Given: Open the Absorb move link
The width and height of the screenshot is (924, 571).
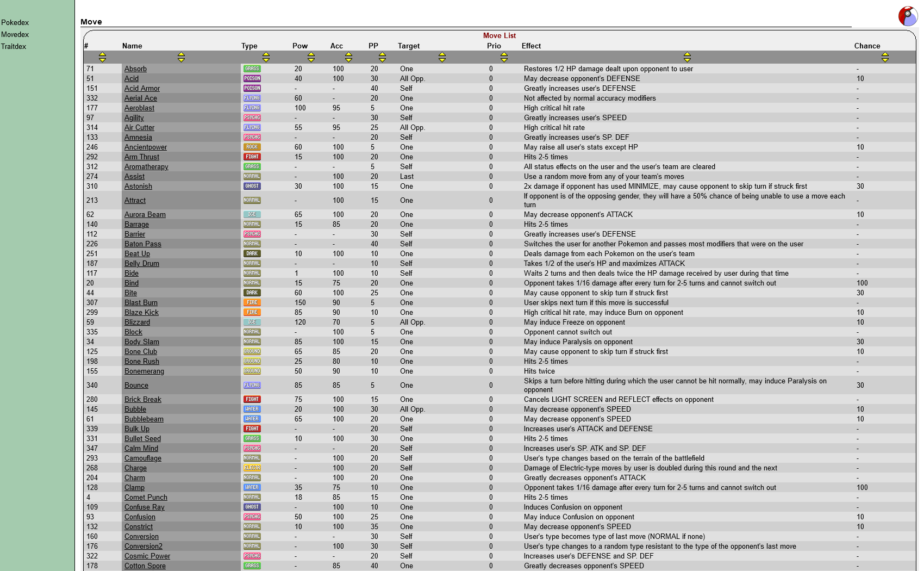Looking at the screenshot, I should (x=135, y=69).
